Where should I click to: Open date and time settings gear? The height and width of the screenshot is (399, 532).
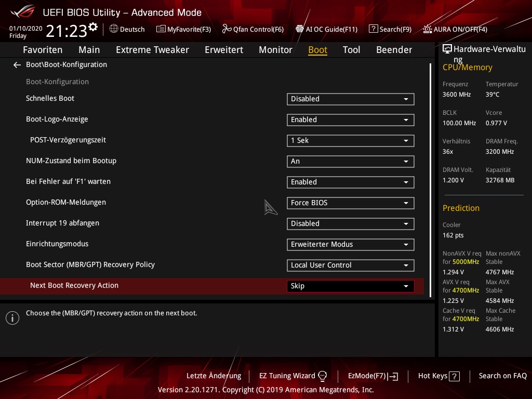coord(93,26)
